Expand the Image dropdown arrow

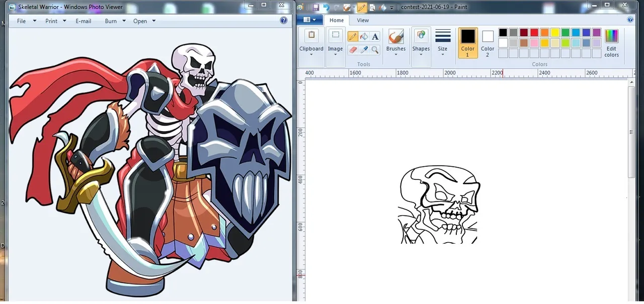[x=336, y=55]
